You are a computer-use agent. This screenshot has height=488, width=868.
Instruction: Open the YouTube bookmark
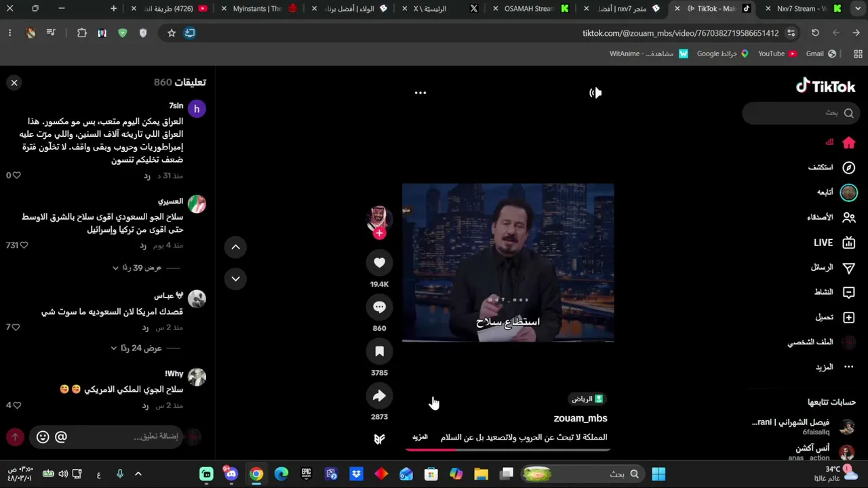[x=777, y=54]
